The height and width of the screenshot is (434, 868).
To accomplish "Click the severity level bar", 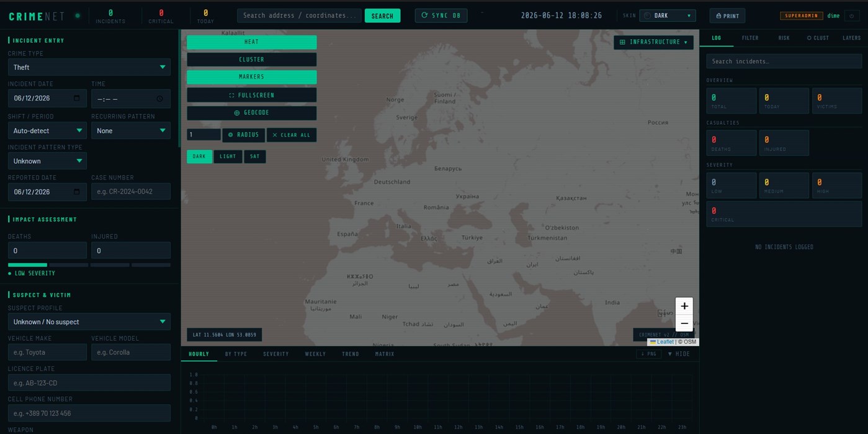I will pos(89,265).
